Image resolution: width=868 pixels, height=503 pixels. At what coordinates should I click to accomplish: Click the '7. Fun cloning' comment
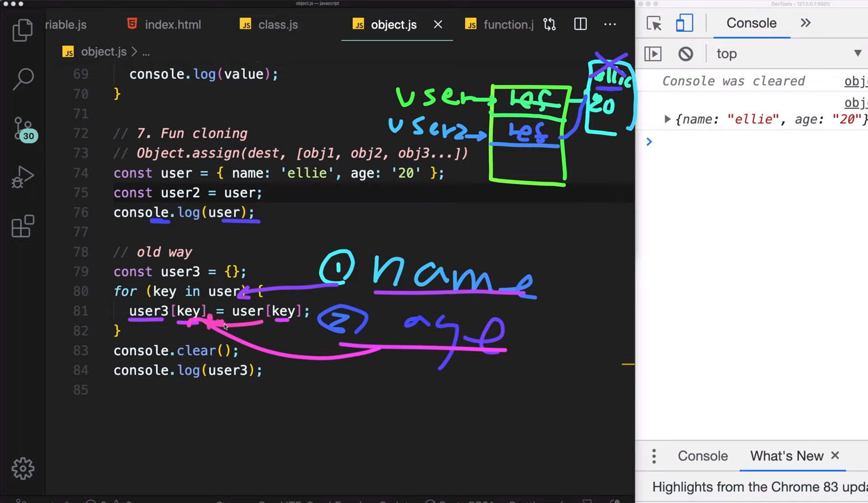pos(180,133)
